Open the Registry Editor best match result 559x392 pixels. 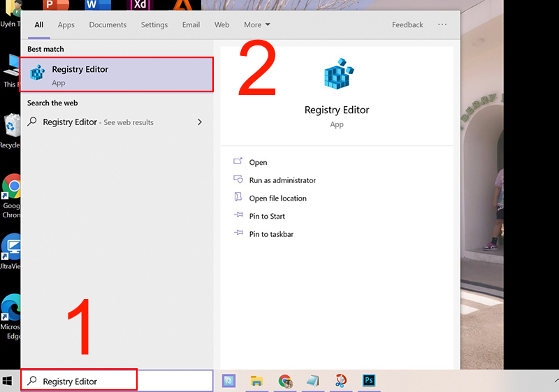(117, 75)
